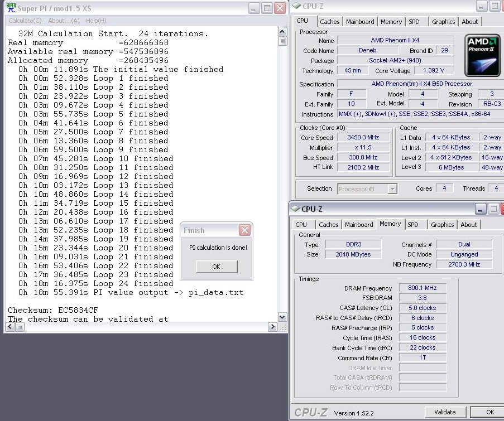This screenshot has width=504, height=421.
Task: Minimize the top CPU-Z window
Action: 482,7
